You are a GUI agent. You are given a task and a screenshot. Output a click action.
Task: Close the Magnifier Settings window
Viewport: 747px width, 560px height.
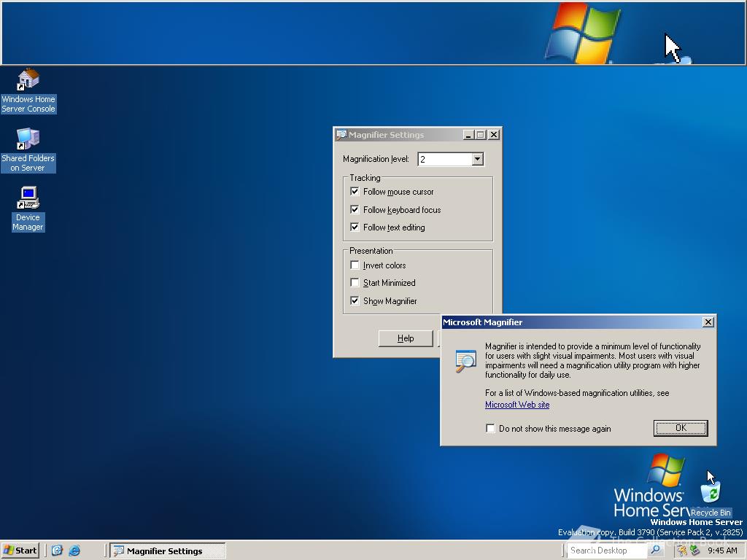[494, 135]
